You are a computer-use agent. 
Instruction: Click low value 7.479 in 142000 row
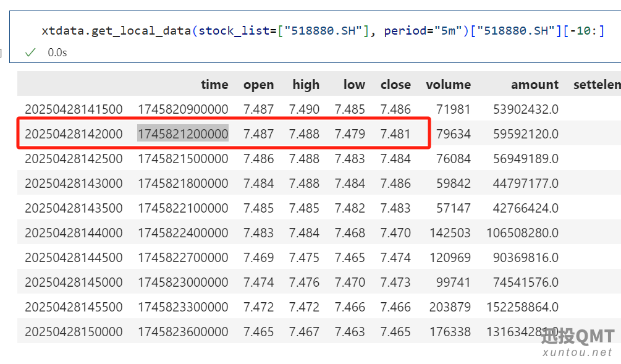pyautogui.click(x=350, y=134)
